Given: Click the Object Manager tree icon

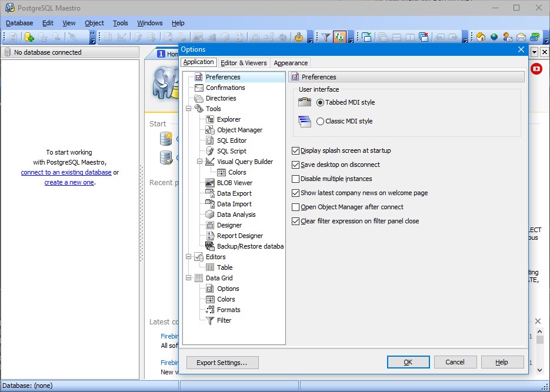Looking at the screenshot, I should coord(210,130).
